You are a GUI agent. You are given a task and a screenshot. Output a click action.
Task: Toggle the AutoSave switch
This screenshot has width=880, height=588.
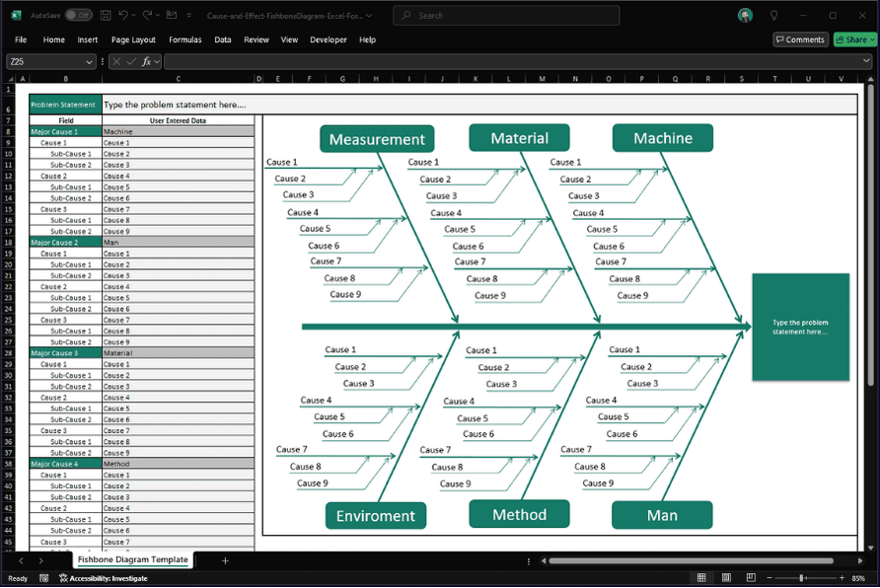click(78, 16)
